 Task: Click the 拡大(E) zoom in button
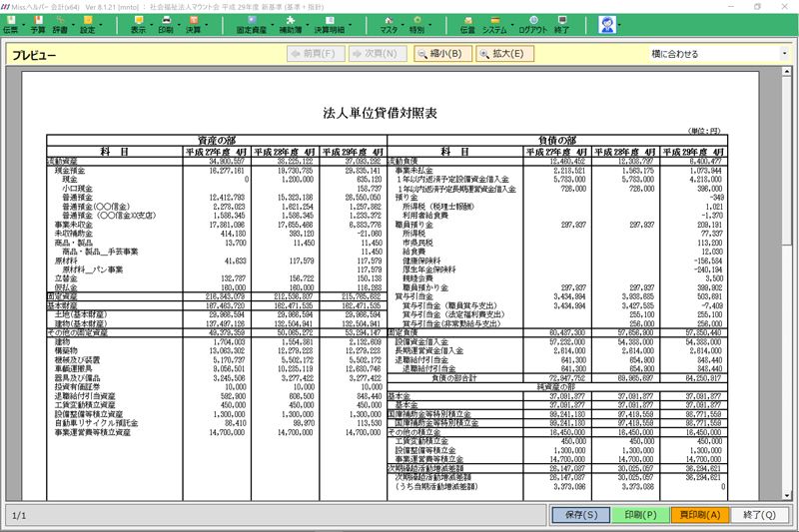coord(505,54)
